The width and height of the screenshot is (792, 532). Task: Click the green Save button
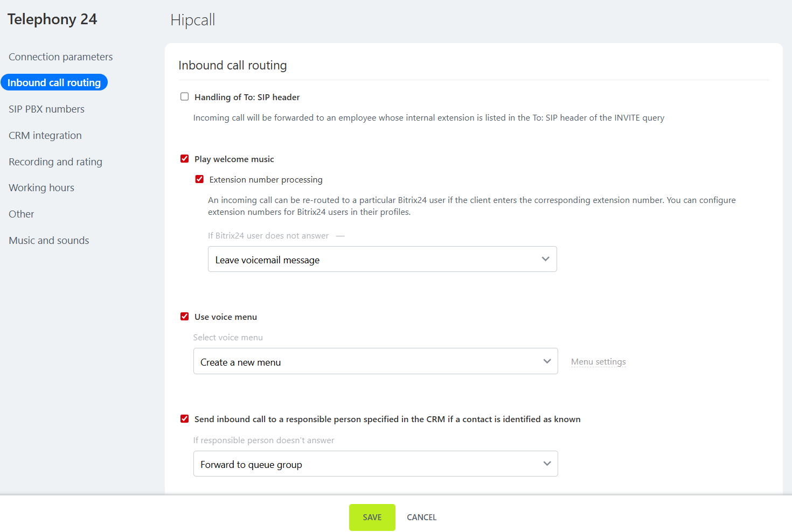coord(372,517)
